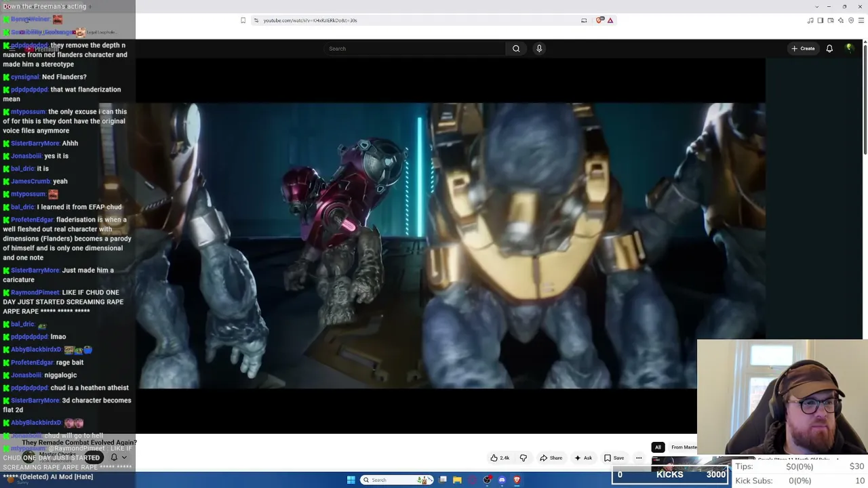
Task: Select the From Master chip
Action: point(683,447)
